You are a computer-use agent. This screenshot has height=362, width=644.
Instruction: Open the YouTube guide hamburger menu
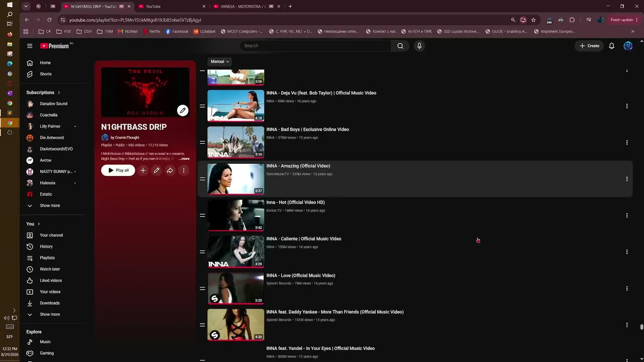pos(30,46)
